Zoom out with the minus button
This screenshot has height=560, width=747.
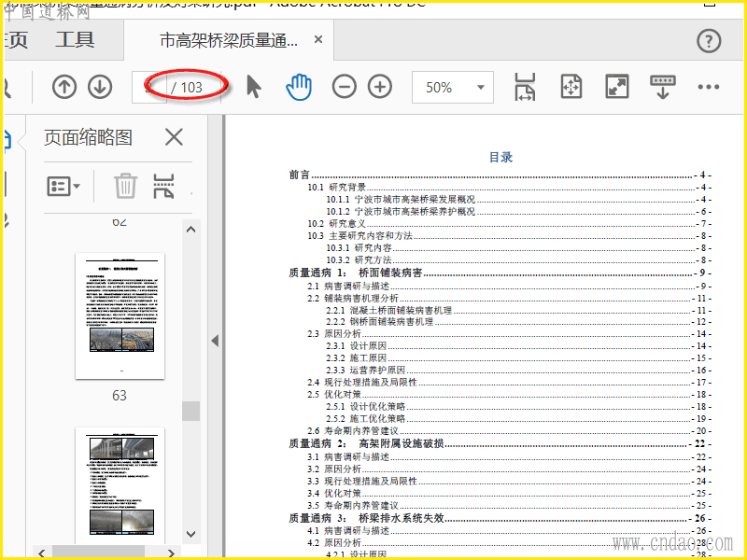coord(344,87)
